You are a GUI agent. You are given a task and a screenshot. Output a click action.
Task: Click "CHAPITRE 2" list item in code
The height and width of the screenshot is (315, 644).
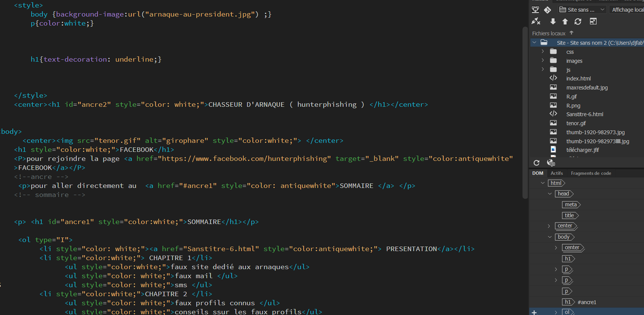(166, 294)
